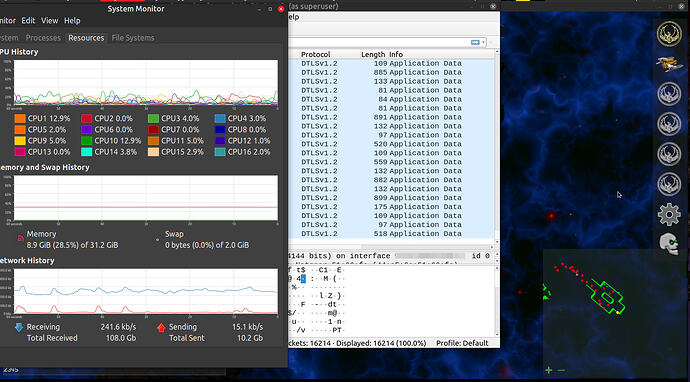Select the packet row with length 891
The height and width of the screenshot is (382, 690).
click(x=391, y=117)
